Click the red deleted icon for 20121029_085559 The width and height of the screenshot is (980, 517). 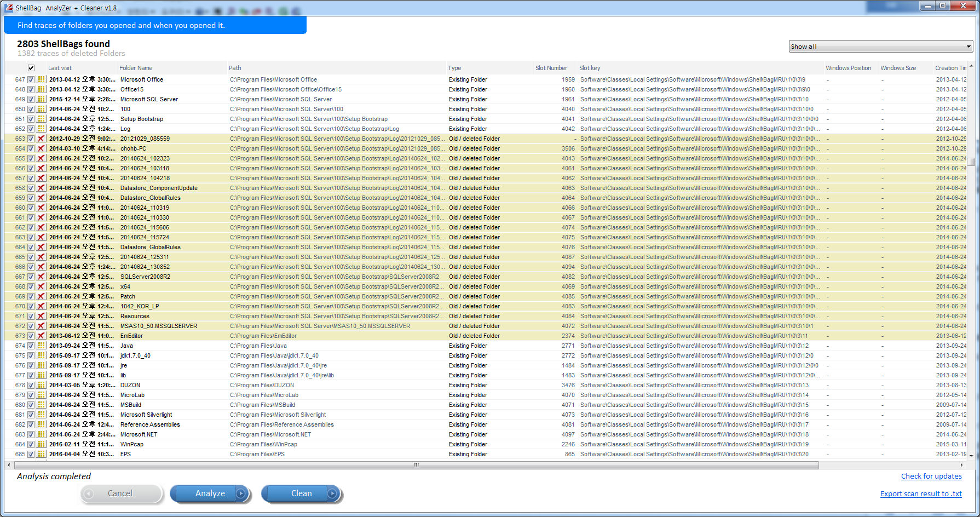(42, 139)
